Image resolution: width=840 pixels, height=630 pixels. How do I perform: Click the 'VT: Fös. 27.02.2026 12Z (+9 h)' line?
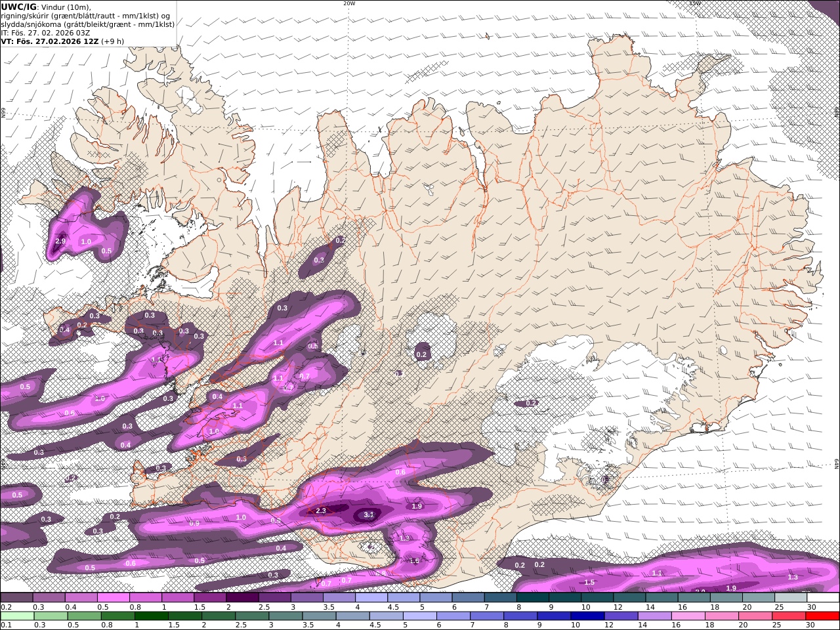(x=62, y=41)
